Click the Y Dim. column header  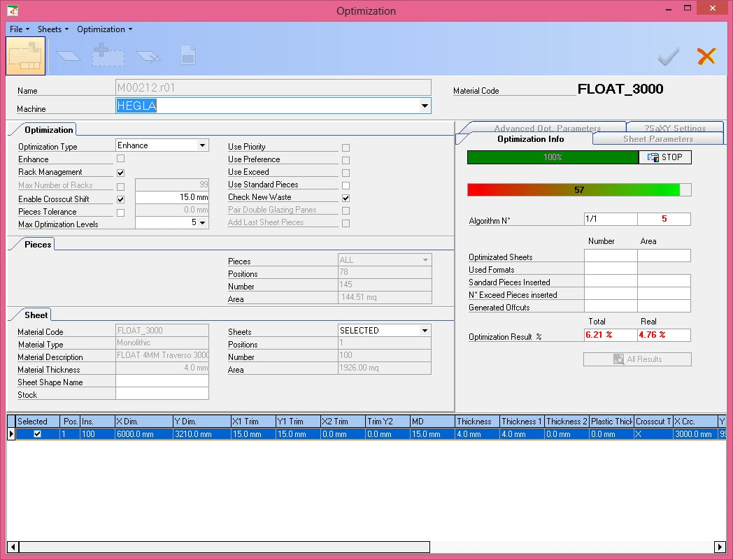point(202,421)
